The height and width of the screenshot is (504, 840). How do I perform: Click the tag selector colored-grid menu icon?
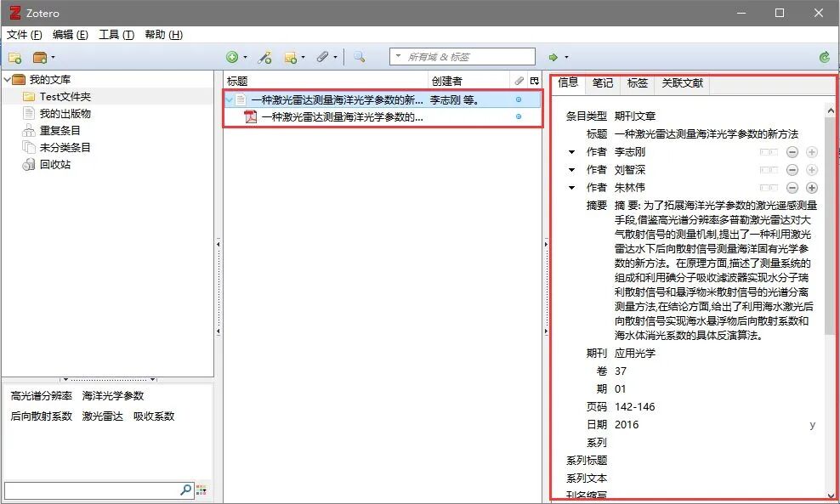[201, 490]
